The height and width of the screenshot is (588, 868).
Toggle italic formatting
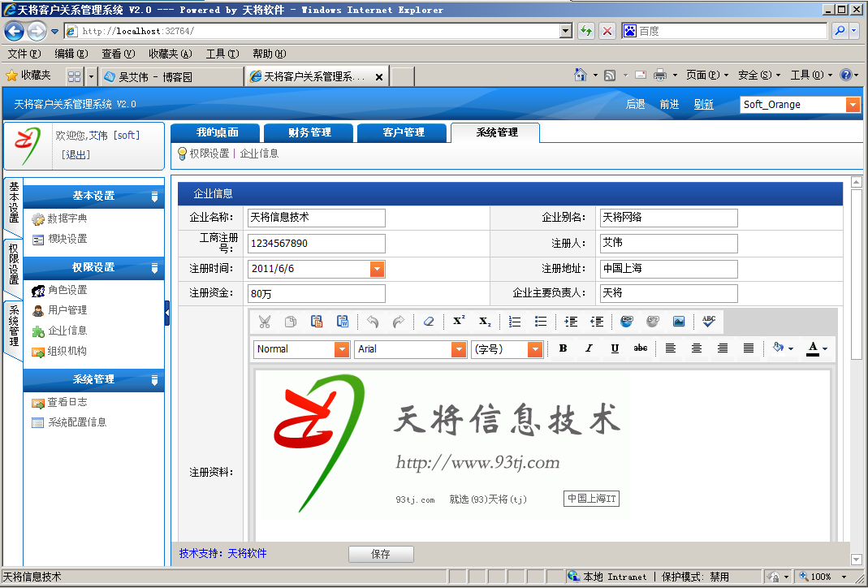[x=589, y=348]
